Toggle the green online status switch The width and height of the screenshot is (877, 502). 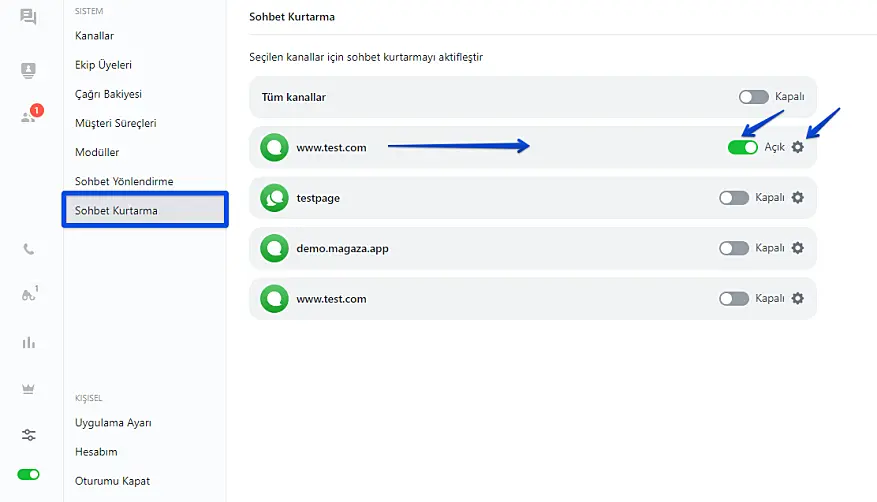[28, 474]
